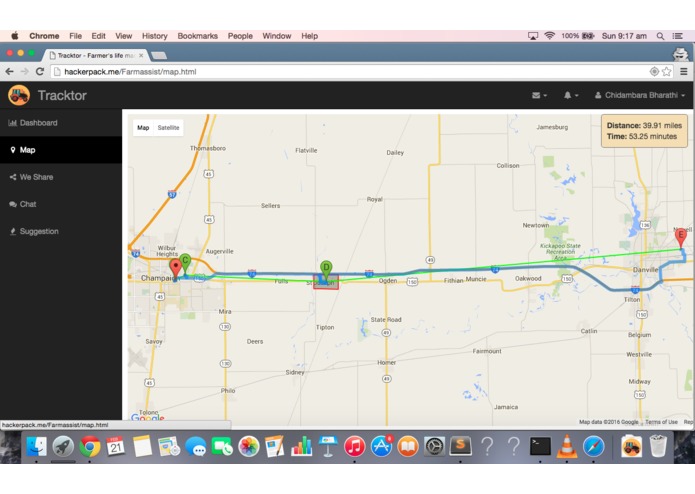Screen dimensions: 695x494
Task: Open Launchpad from the dock
Action: pos(63,446)
